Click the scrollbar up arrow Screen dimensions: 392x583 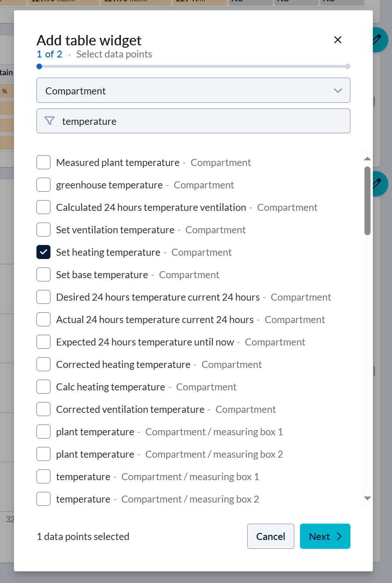pos(367,158)
